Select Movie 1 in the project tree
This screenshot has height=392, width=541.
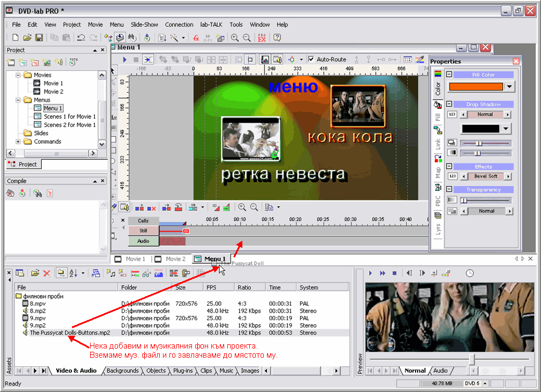point(53,83)
